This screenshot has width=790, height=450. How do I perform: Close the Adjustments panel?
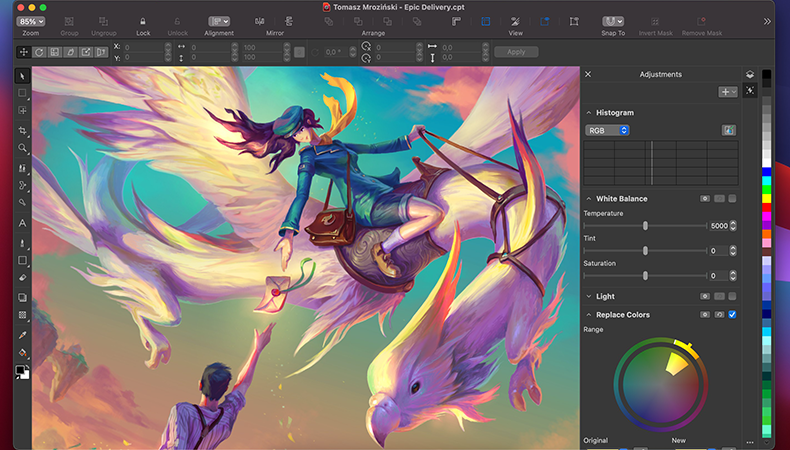pyautogui.click(x=588, y=74)
